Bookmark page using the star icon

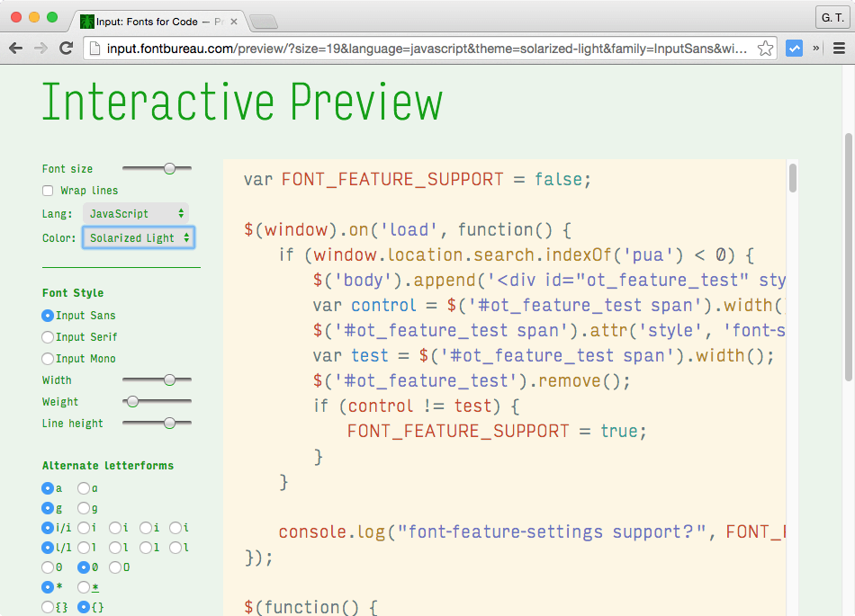tap(765, 49)
